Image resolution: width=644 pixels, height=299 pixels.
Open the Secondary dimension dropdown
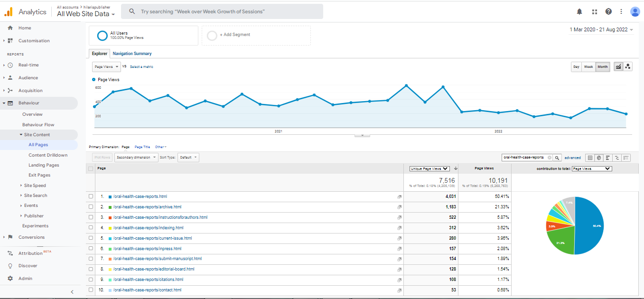pos(136,158)
